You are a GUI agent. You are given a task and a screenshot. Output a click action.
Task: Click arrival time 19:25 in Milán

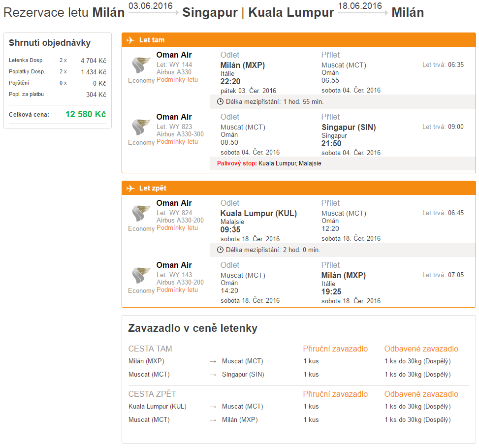331,292
